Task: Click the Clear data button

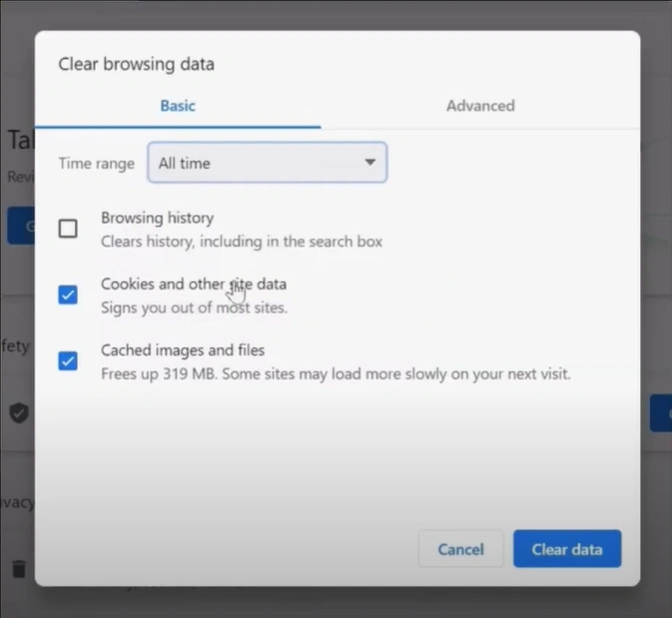Action: [x=567, y=549]
